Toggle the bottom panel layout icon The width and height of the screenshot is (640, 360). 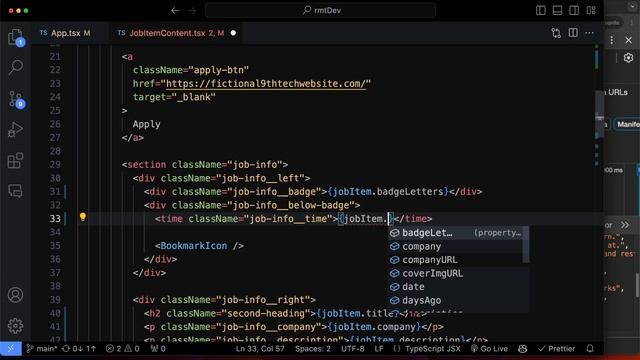(x=557, y=10)
